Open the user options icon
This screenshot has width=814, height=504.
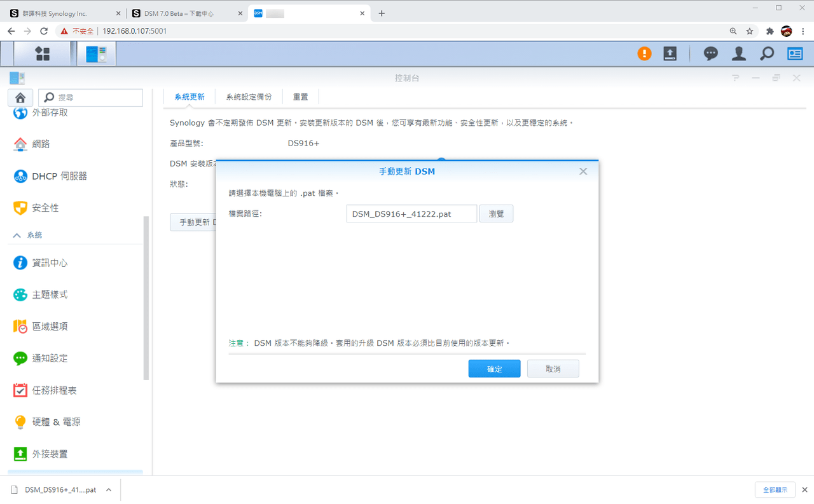739,54
